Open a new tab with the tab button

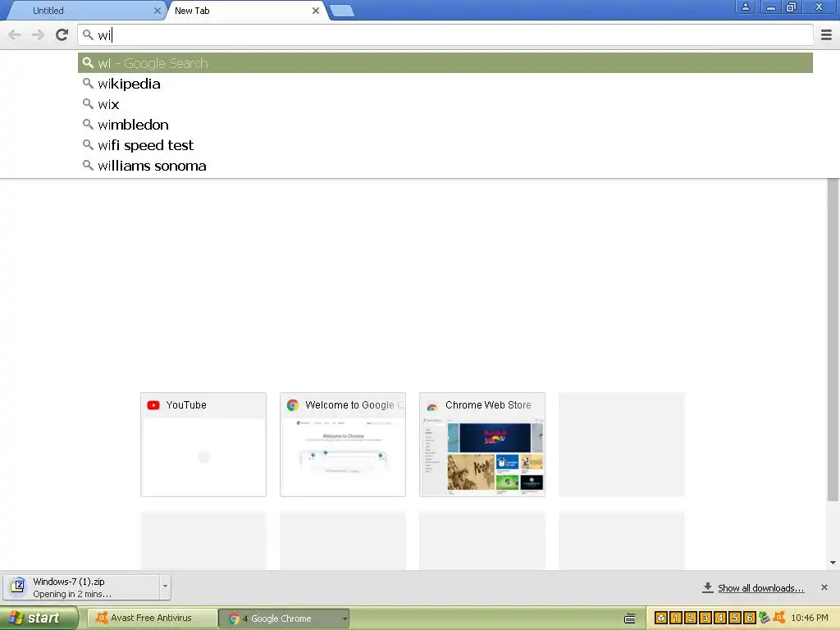click(341, 11)
